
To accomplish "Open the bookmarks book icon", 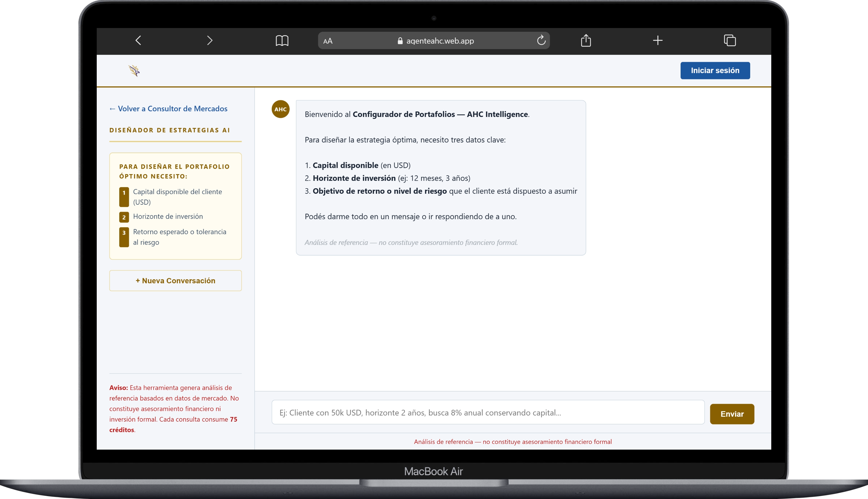I will pos(282,41).
